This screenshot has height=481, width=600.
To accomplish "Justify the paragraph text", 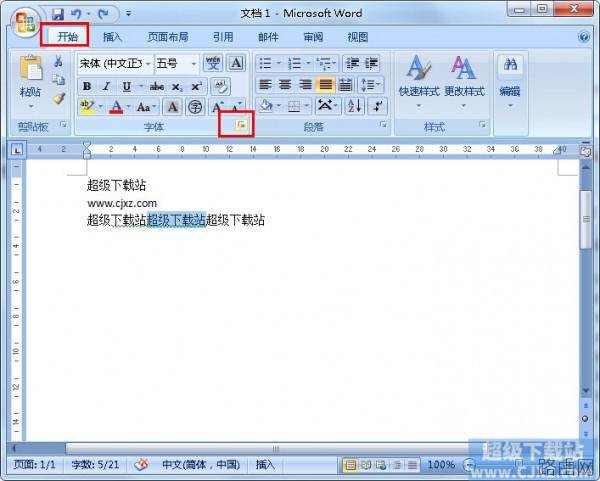I will pos(325,85).
